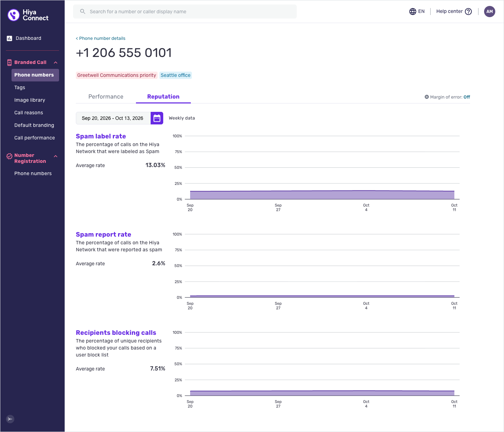This screenshot has height=432, width=504.
Task: Go back via Phone number details link
Action: point(101,38)
